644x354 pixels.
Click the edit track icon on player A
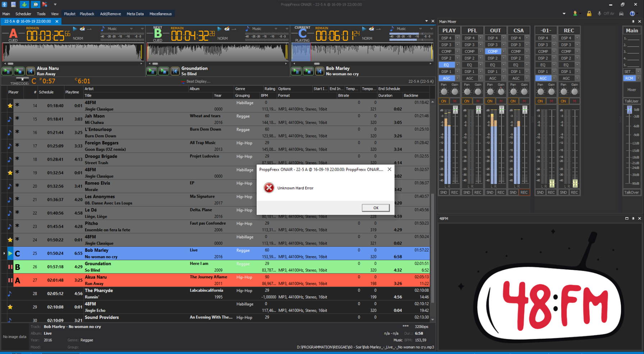pyautogui.click(x=82, y=29)
